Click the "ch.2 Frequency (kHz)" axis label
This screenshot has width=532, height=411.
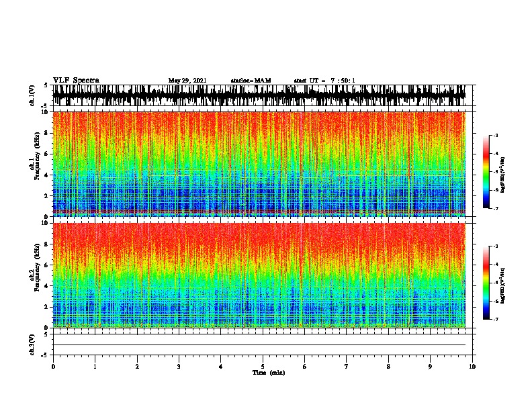[35, 267]
